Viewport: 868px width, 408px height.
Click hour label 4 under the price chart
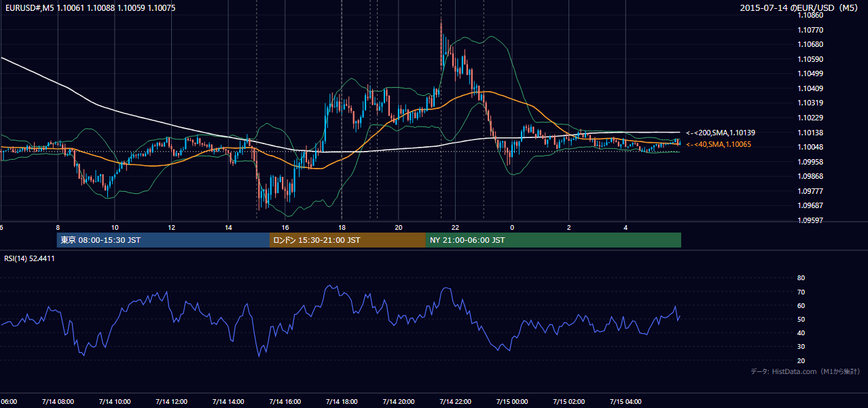pos(626,228)
